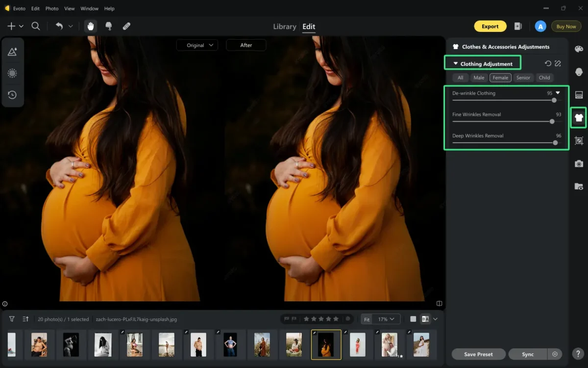
Task: Select the shirtless man thumbnail in filmstrip
Action: coord(198,344)
